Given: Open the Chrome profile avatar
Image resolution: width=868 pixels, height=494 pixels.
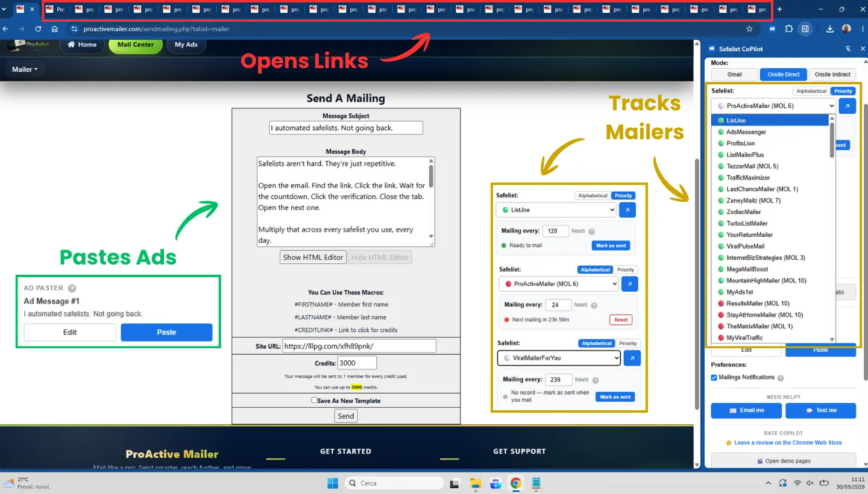Looking at the screenshot, I should 846,29.
